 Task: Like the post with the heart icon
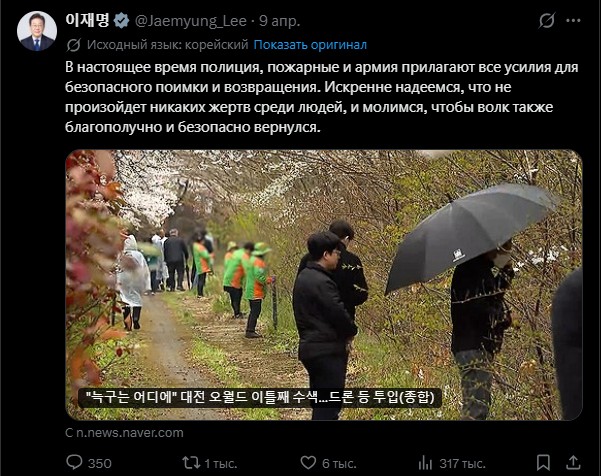click(x=308, y=463)
